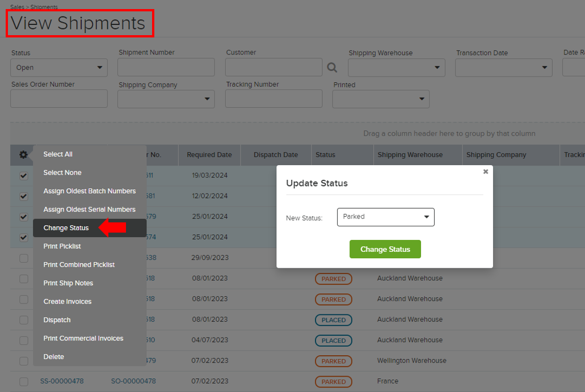The image size is (585, 392).
Task: Expand the Shipping Warehouse filter dropdown
Action: [x=396, y=67]
